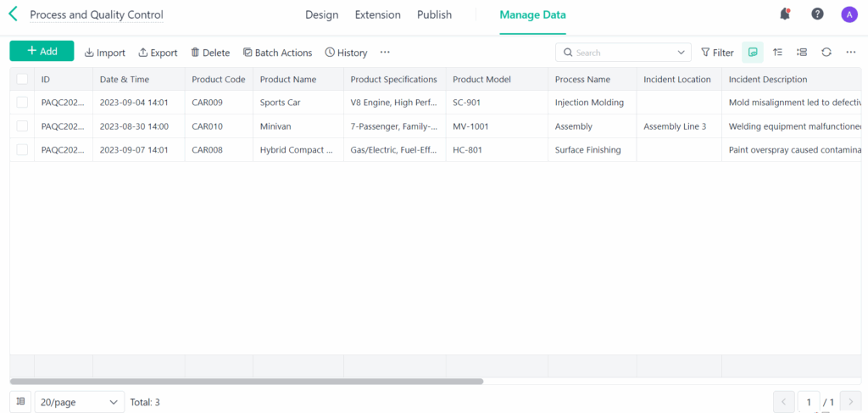Image resolution: width=868 pixels, height=413 pixels.
Task: Open the row height settings icon
Action: click(801, 53)
